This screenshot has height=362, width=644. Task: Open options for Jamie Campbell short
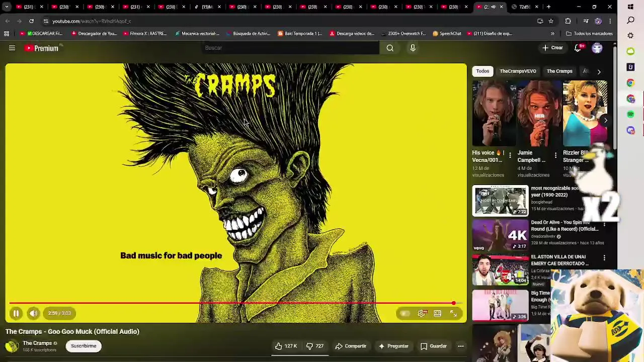tap(555, 155)
